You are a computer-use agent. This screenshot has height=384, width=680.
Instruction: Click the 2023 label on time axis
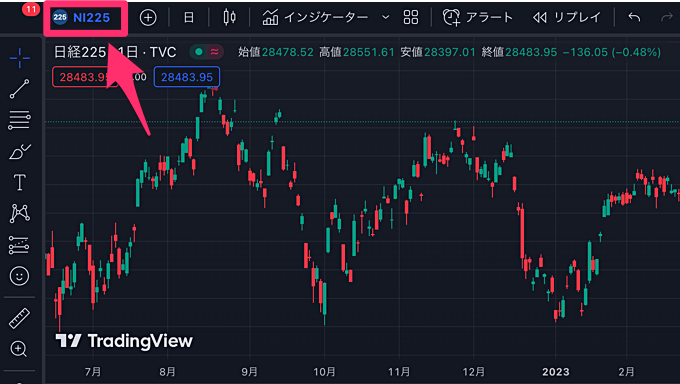556,372
